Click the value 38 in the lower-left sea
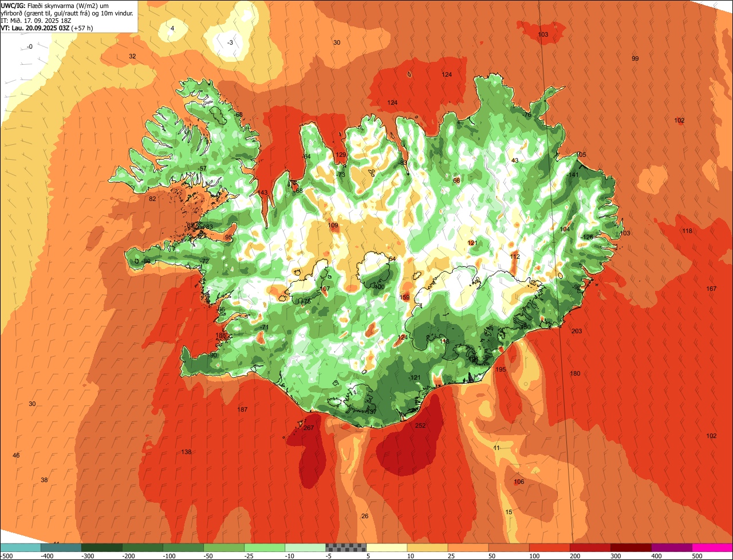733x560 pixels. pos(44,480)
